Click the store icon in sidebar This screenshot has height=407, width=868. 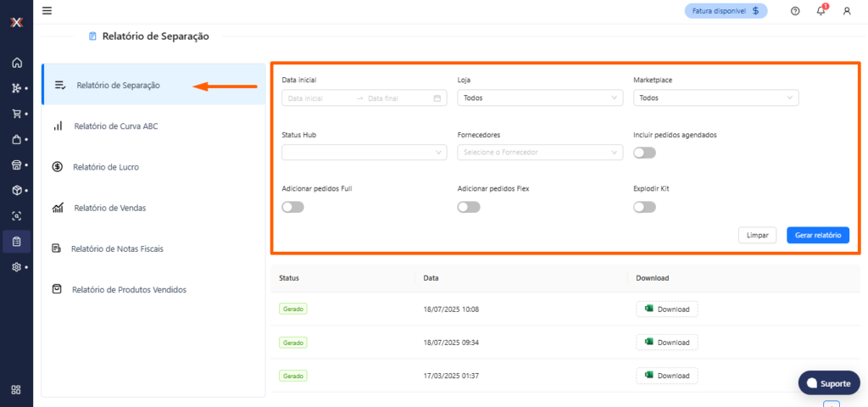coord(16,164)
